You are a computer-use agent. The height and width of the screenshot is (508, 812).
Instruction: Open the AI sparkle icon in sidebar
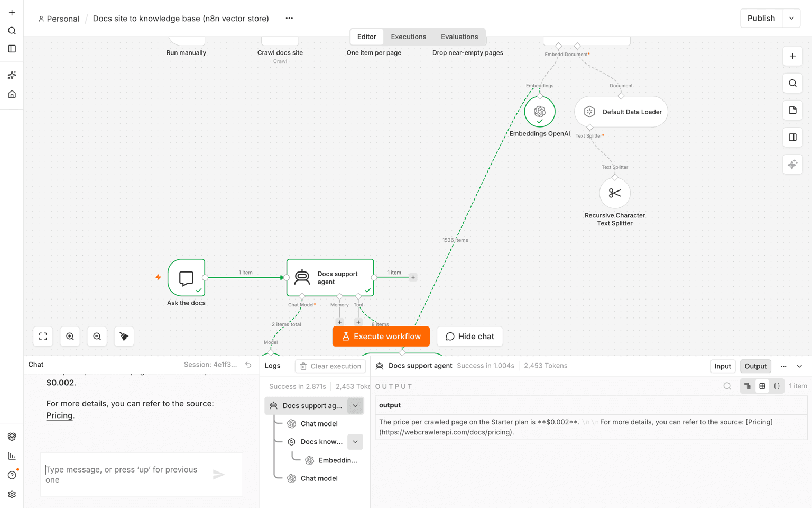12,76
